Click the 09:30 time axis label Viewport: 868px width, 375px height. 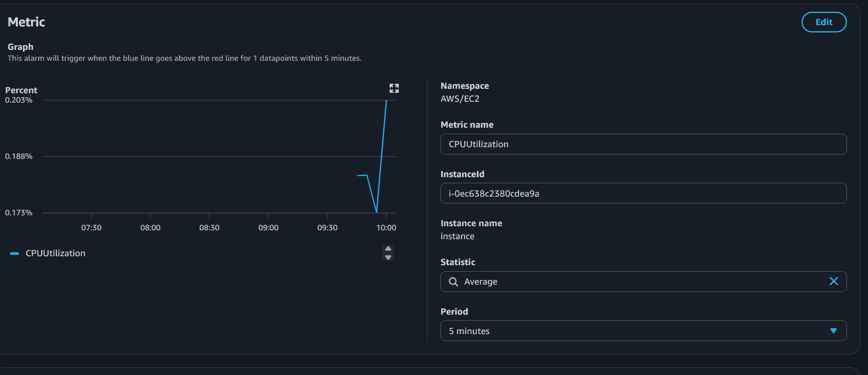click(x=327, y=228)
